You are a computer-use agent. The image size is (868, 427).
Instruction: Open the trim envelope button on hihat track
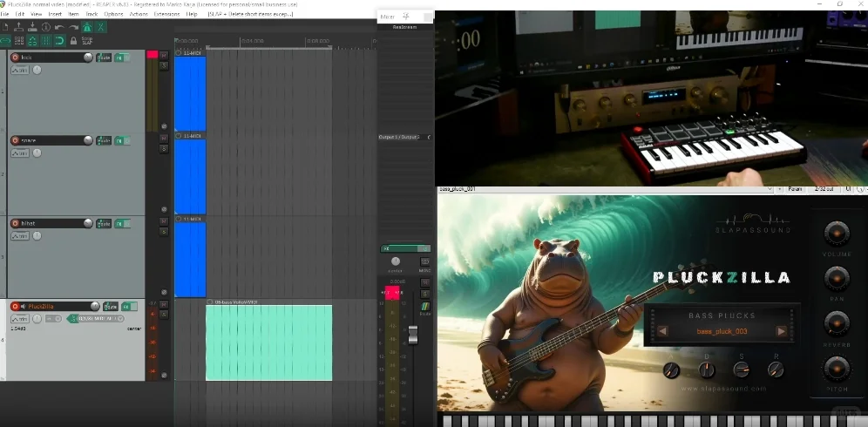point(20,236)
